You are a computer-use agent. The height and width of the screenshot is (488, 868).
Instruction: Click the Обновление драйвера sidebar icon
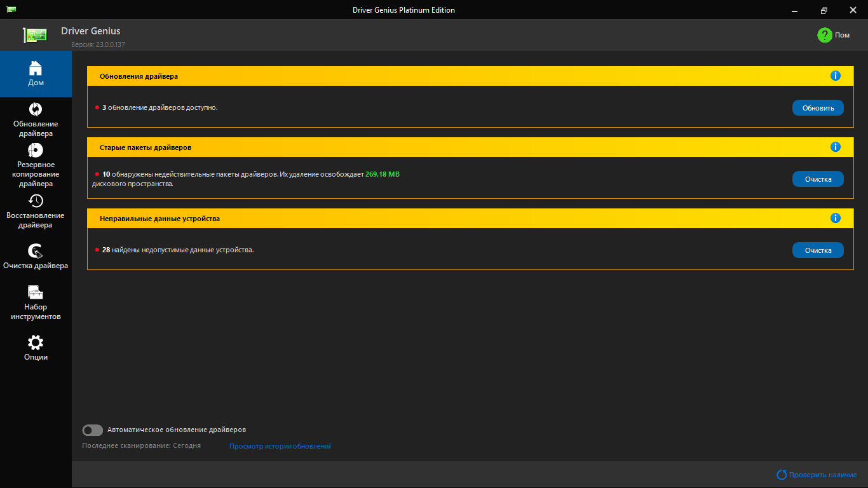(x=36, y=109)
